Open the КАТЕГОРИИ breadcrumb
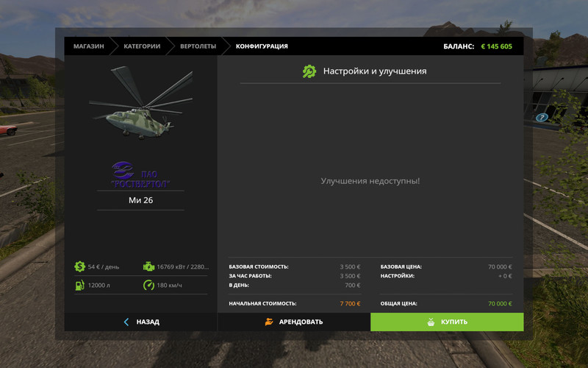This screenshot has height=368, width=588. coord(142,46)
